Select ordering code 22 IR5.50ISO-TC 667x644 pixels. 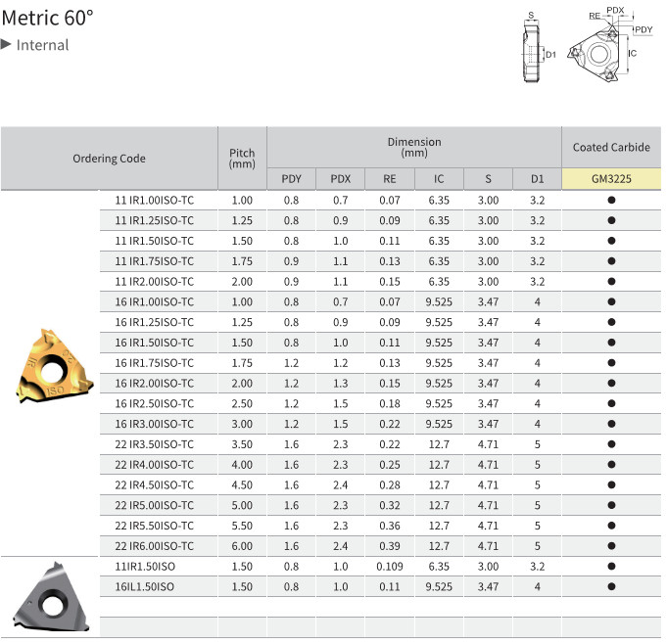click(x=155, y=526)
